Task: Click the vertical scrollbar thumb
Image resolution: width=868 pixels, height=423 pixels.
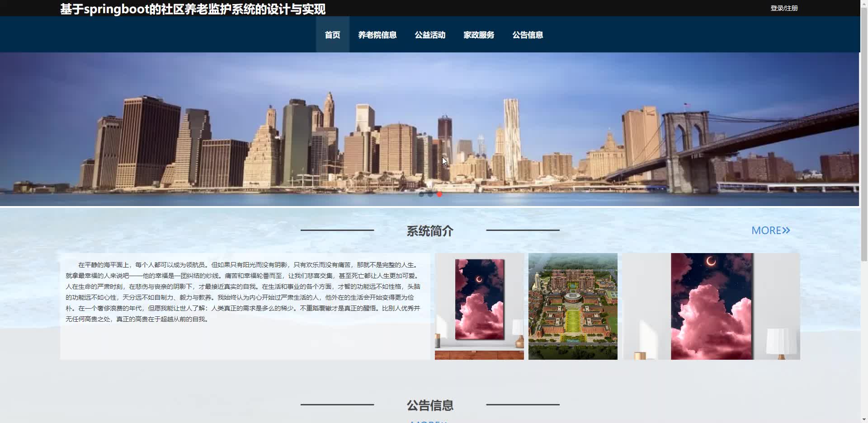Action: (x=864, y=134)
